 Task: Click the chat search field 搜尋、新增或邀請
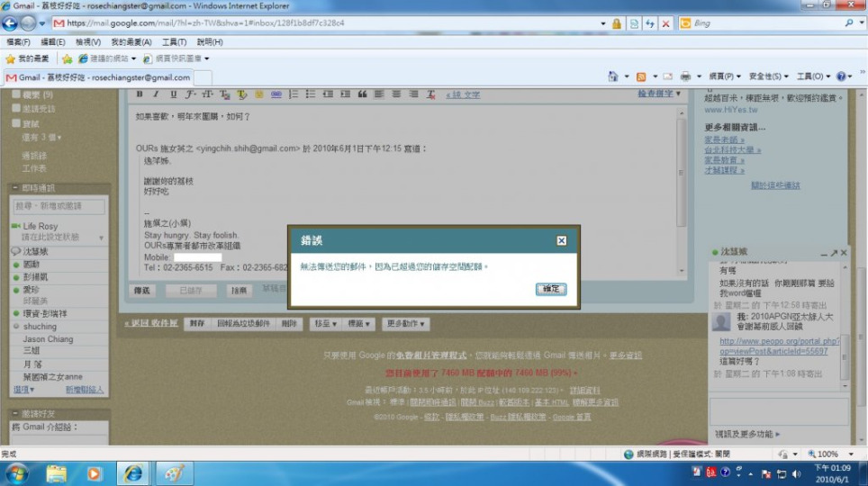tap(59, 206)
